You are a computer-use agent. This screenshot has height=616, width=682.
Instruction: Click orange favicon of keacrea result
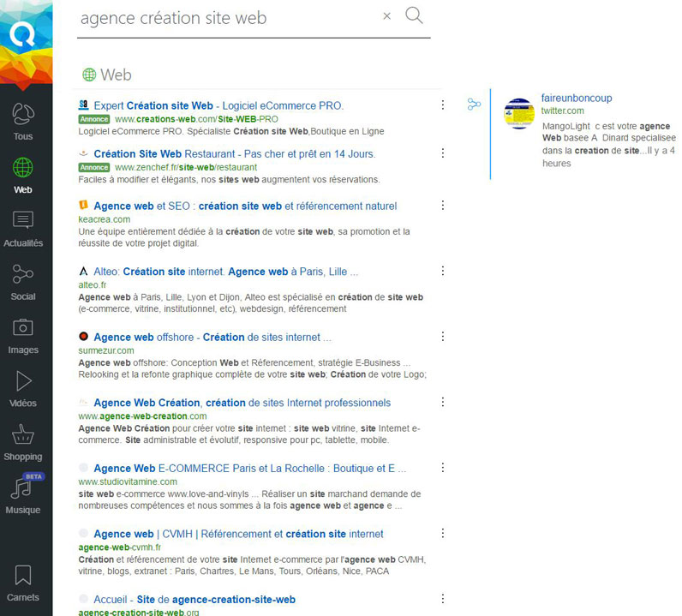tap(83, 205)
